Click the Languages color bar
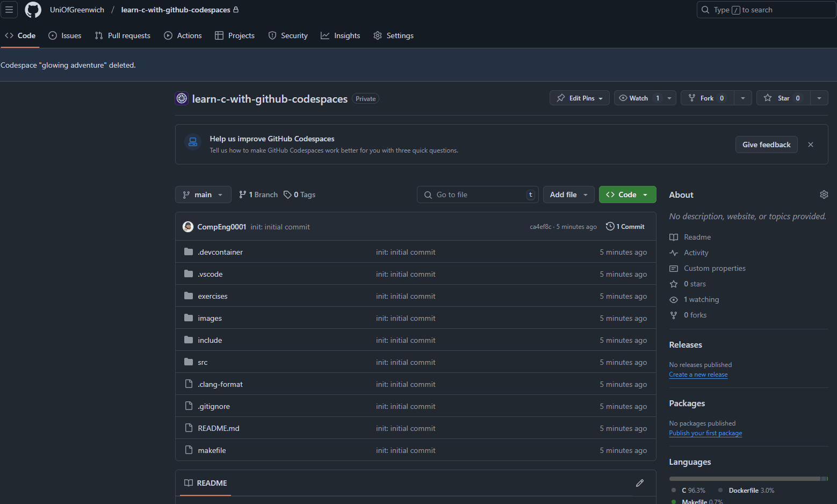Image resolution: width=837 pixels, height=504 pixels. tap(748, 478)
